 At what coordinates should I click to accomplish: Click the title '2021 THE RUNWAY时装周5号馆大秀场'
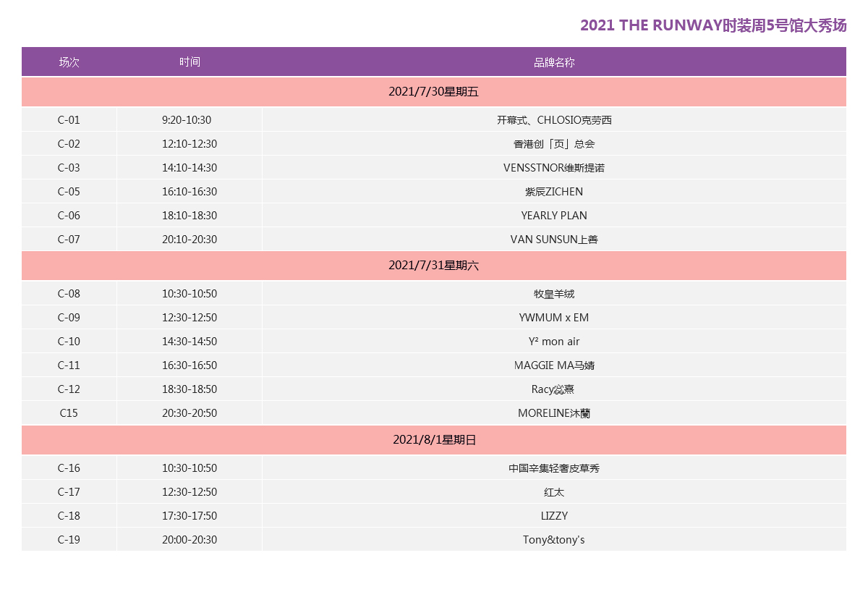coord(713,25)
